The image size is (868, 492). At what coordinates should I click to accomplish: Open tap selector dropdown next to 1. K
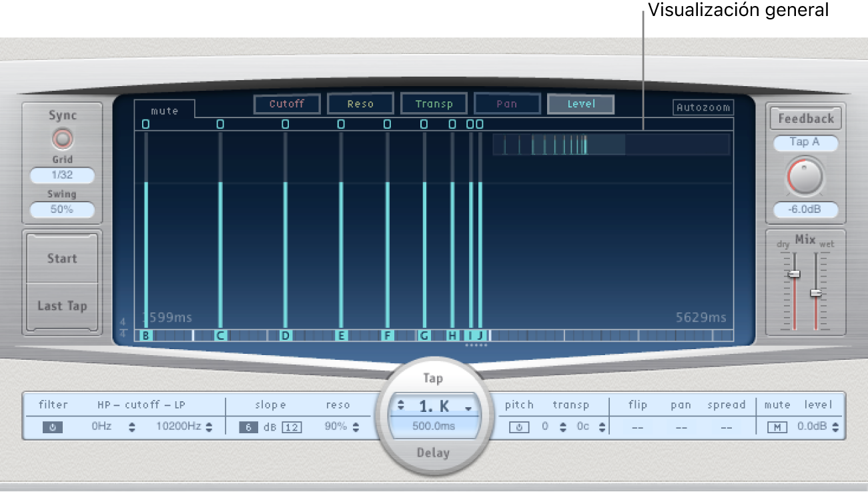(469, 408)
